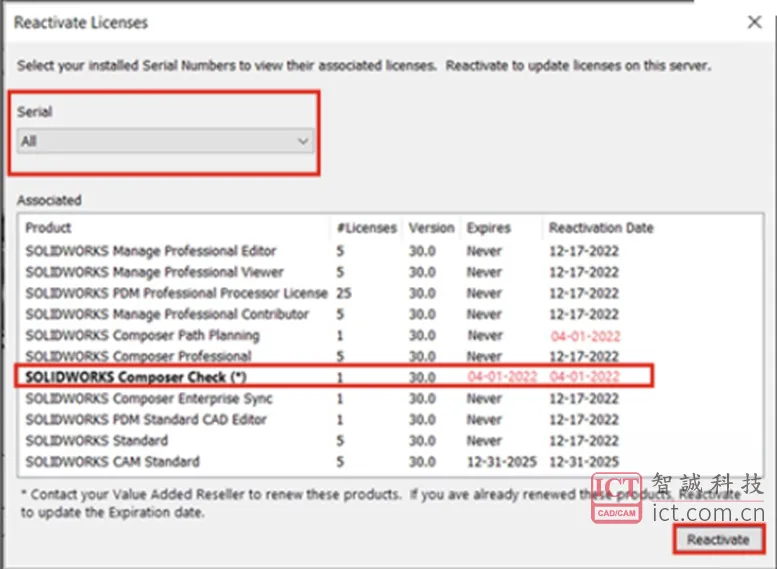This screenshot has height=569, width=777.
Task: Click the Reactivation Date column header
Action: click(x=601, y=228)
